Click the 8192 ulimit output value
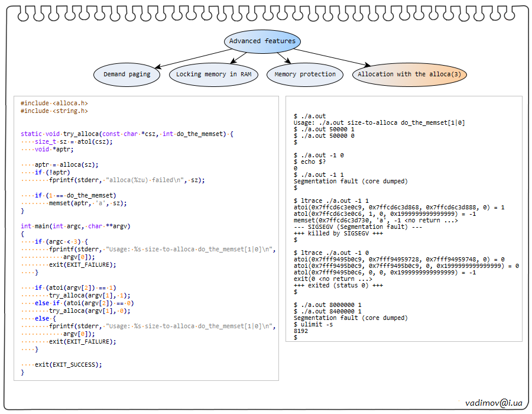This screenshot has width=532, height=414. pos(300,331)
